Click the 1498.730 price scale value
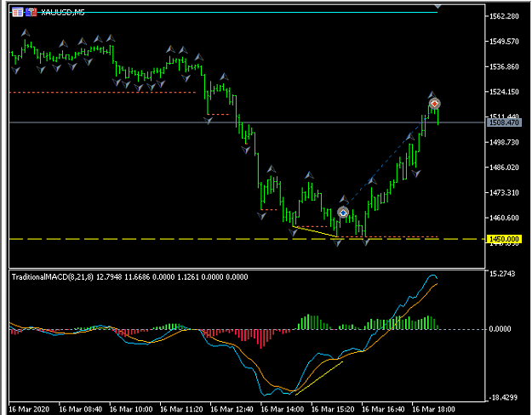532x415 pixels. click(504, 142)
